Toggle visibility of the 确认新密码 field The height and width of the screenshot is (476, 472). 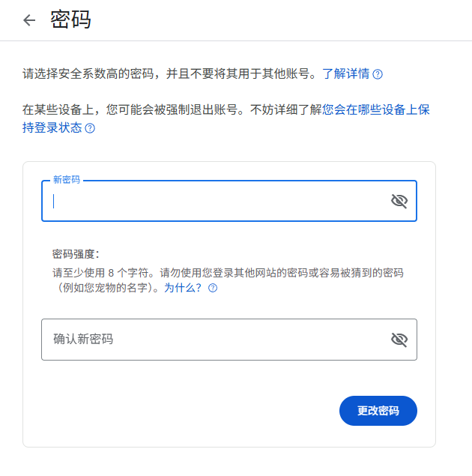pos(399,340)
